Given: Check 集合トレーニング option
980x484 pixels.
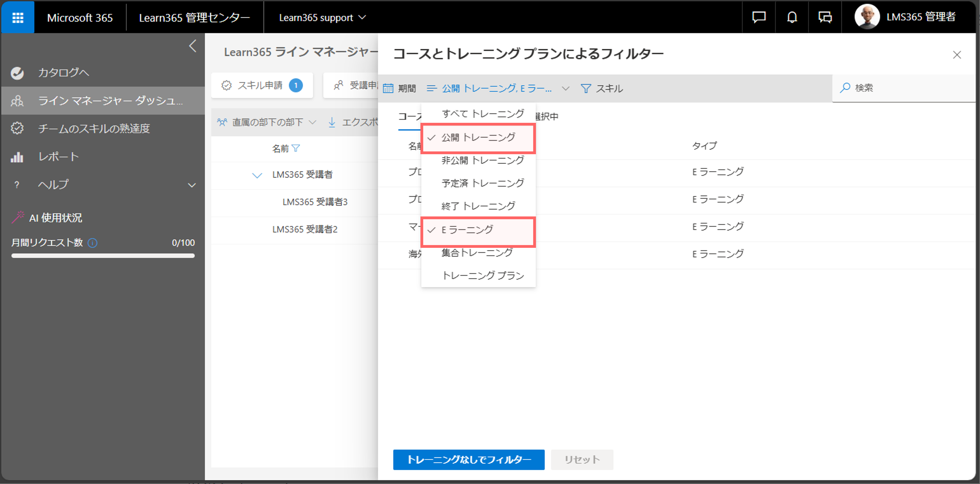Looking at the screenshot, I should coord(478,253).
